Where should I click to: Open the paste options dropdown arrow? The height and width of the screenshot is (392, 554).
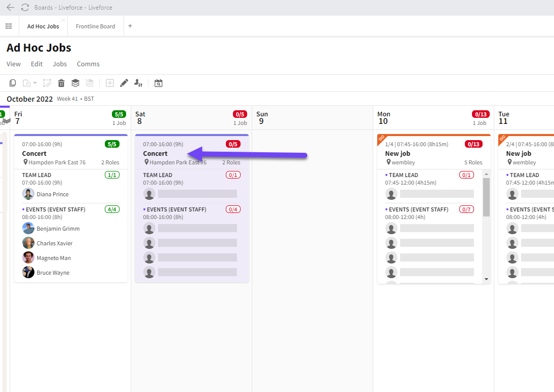(34, 83)
